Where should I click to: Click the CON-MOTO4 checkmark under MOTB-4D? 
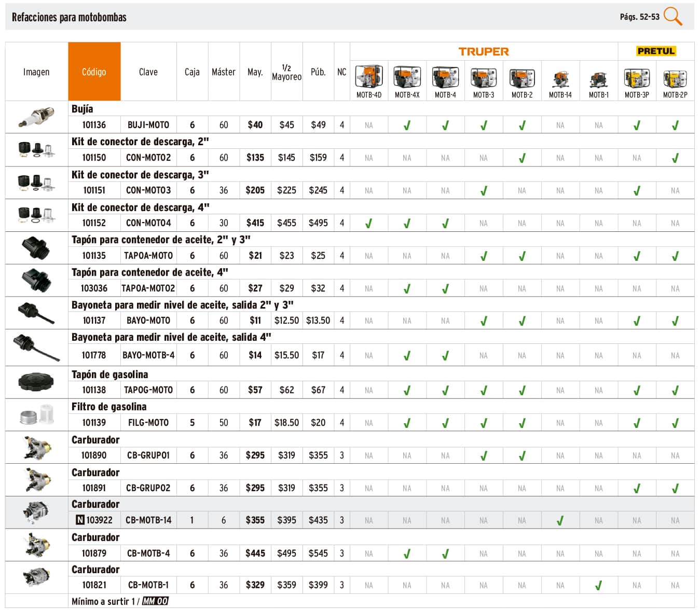pyautogui.click(x=369, y=224)
